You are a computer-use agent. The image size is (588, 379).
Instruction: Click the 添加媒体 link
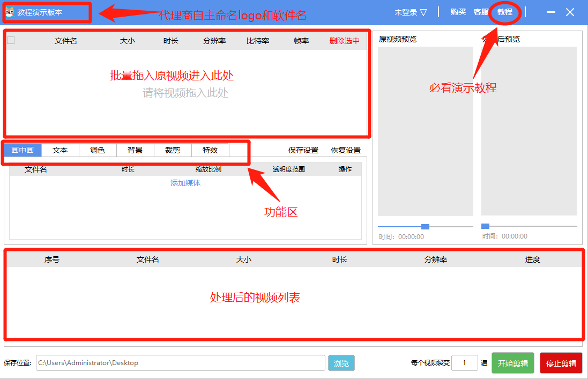(185, 183)
